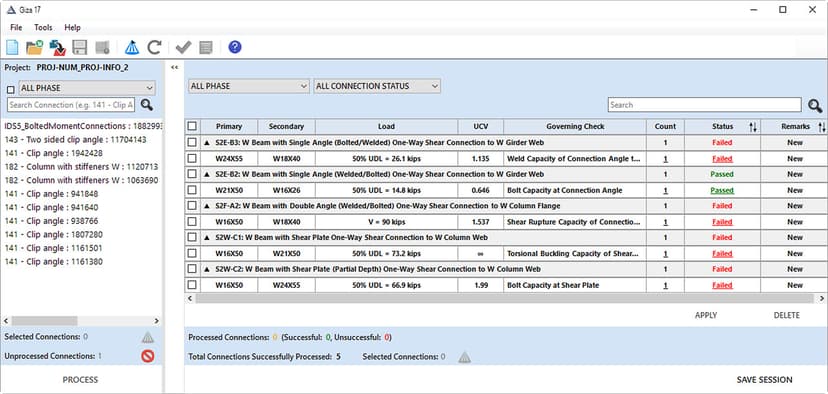This screenshot has height=394, width=828.
Task: Click the blue Giza pyramid toolbar icon
Action: (131, 48)
